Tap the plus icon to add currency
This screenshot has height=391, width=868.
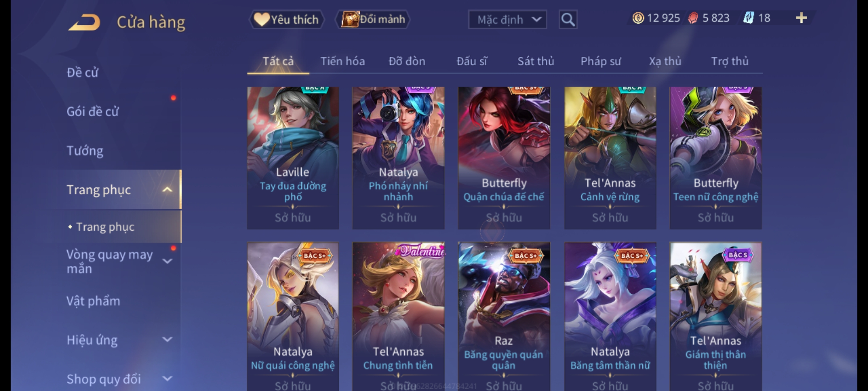point(801,18)
